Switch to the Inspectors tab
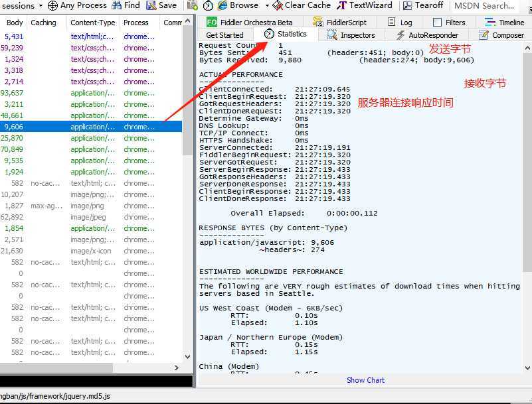The width and height of the screenshot is (532, 404). (x=351, y=35)
